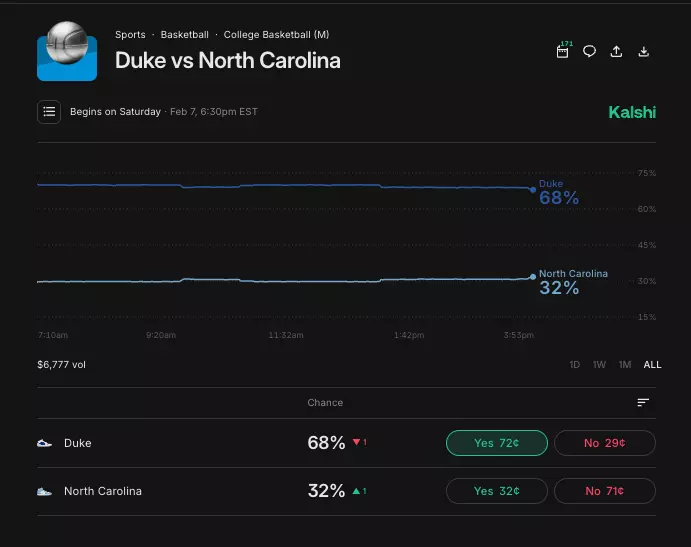Select the ALL time range
Image resolution: width=691 pixels, height=547 pixels.
coord(652,365)
